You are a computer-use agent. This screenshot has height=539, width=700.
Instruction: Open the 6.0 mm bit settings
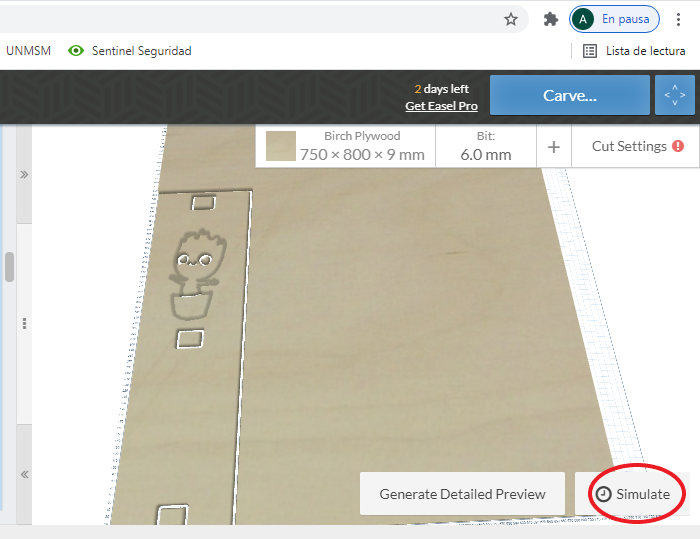[x=486, y=146]
